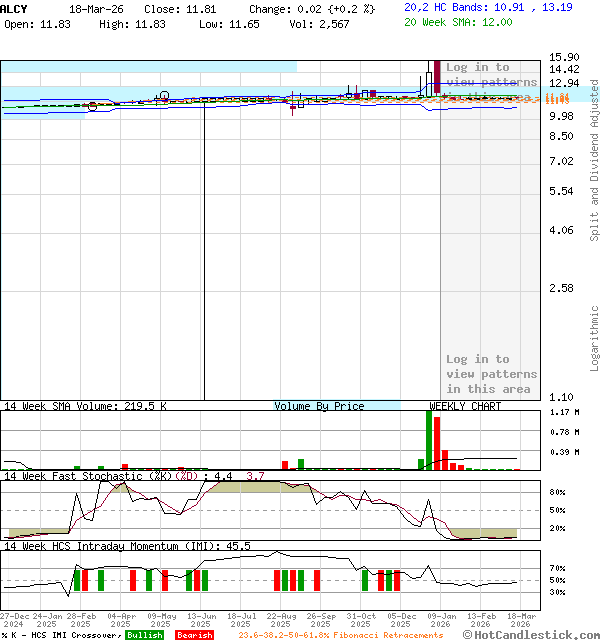Click the Volume By Price legend label
Viewport: 600px width, 640px height.
[319, 406]
